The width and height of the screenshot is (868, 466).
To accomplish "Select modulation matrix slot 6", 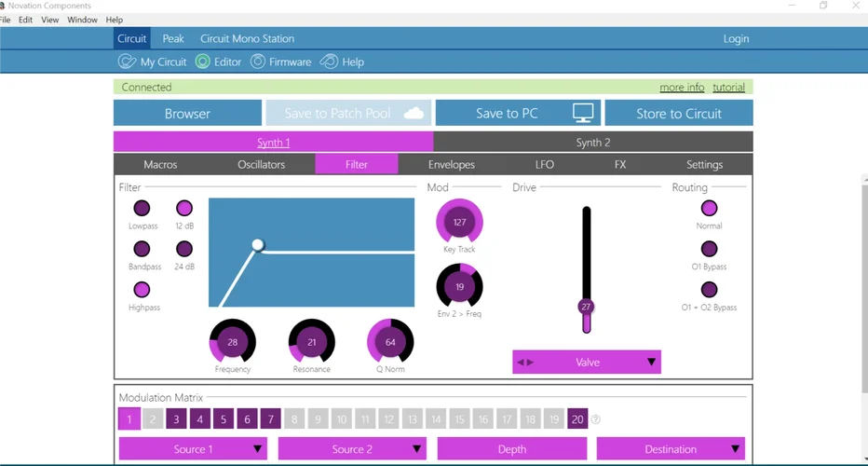I will pos(248,419).
